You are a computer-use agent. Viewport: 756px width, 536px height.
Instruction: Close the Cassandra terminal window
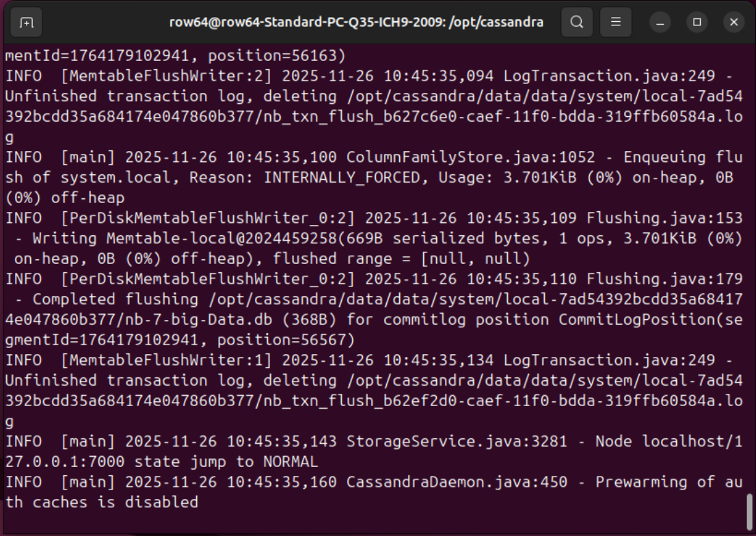coord(733,22)
